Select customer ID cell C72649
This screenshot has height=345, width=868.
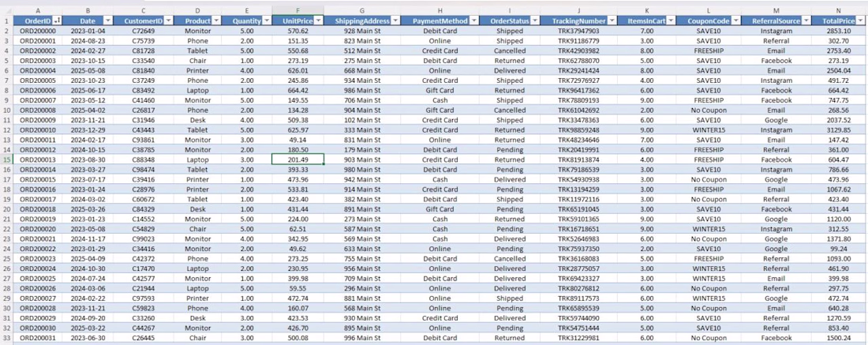144,31
